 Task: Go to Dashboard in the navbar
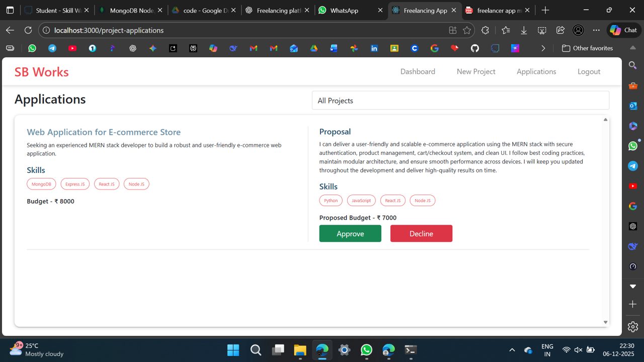point(418,71)
